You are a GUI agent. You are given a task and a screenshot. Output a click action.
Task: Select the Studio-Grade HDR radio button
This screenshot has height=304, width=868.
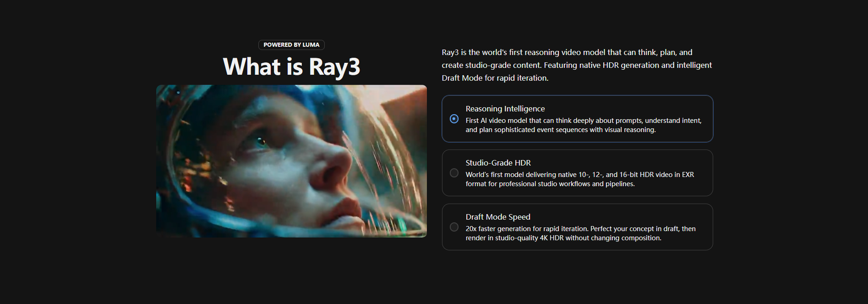(454, 173)
